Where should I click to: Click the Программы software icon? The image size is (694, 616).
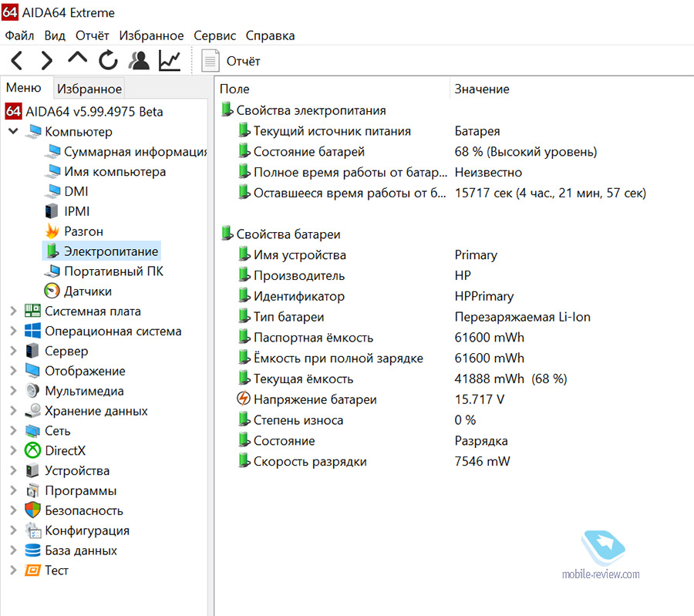click(x=32, y=490)
